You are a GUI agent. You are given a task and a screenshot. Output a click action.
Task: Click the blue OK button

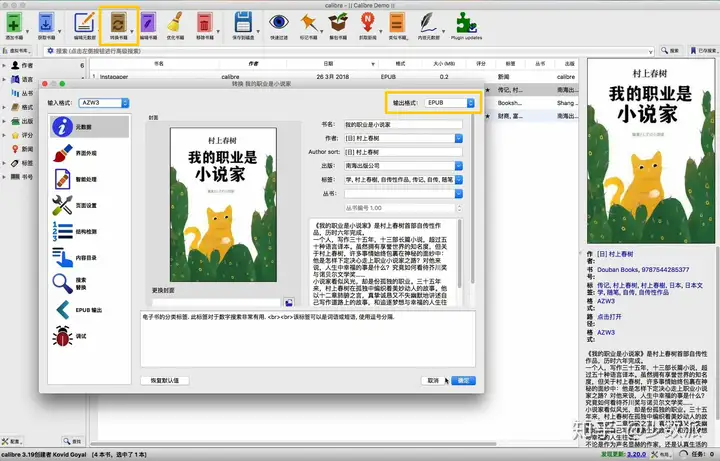pyautogui.click(x=463, y=381)
